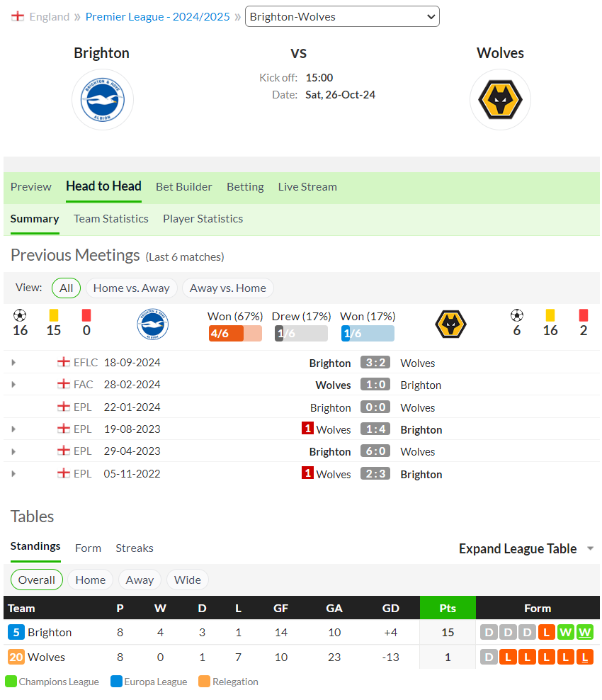Click Brighton's goals football icon showing 16
Image resolution: width=602 pixels, height=700 pixels.
pos(20,315)
